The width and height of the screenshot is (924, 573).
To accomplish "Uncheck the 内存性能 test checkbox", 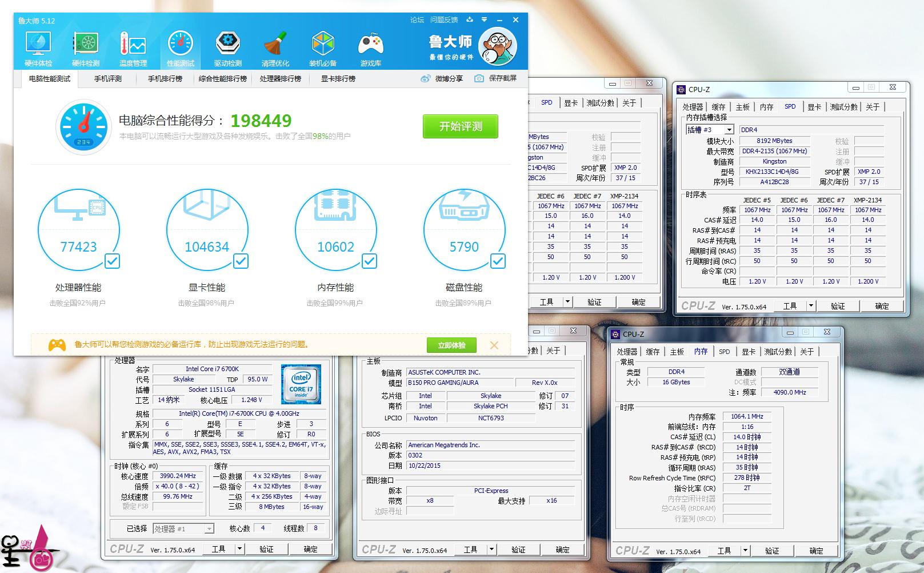I will [x=370, y=261].
